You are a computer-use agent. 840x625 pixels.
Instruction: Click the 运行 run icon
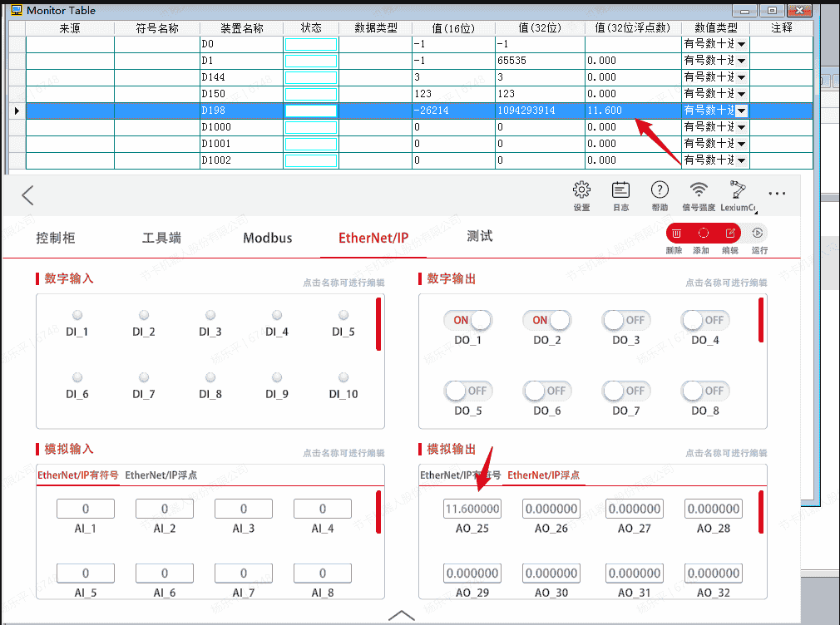pyautogui.click(x=758, y=234)
